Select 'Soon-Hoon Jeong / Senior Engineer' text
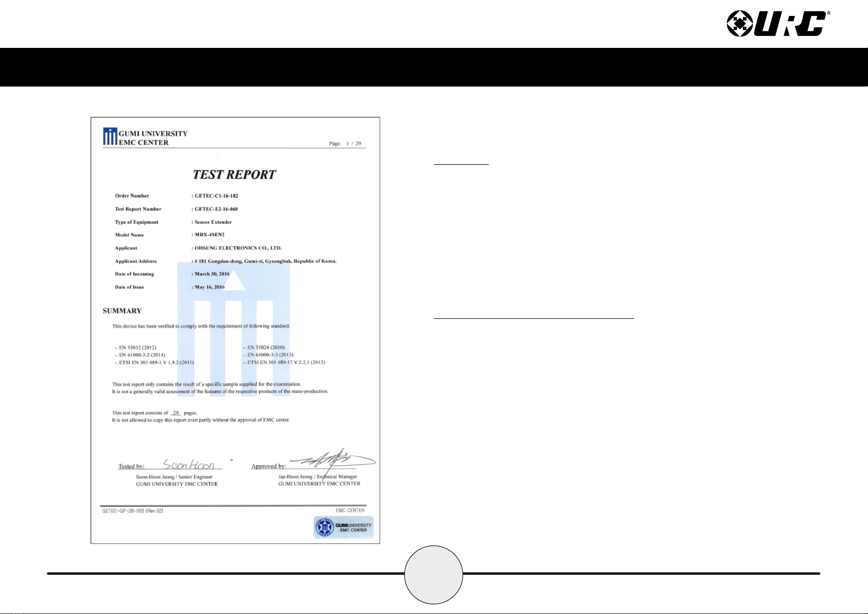Viewport: 868px width, 614px height. (174, 477)
